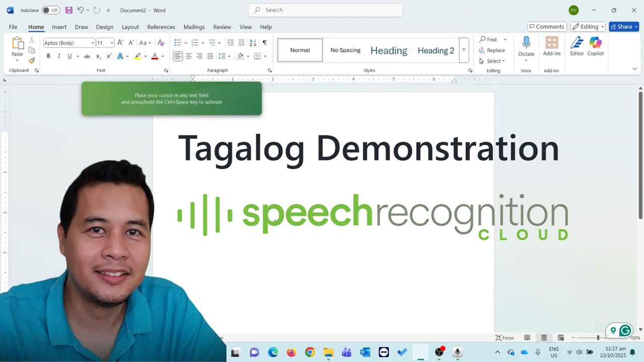Open bullets list dropdown arrow

tap(186, 43)
